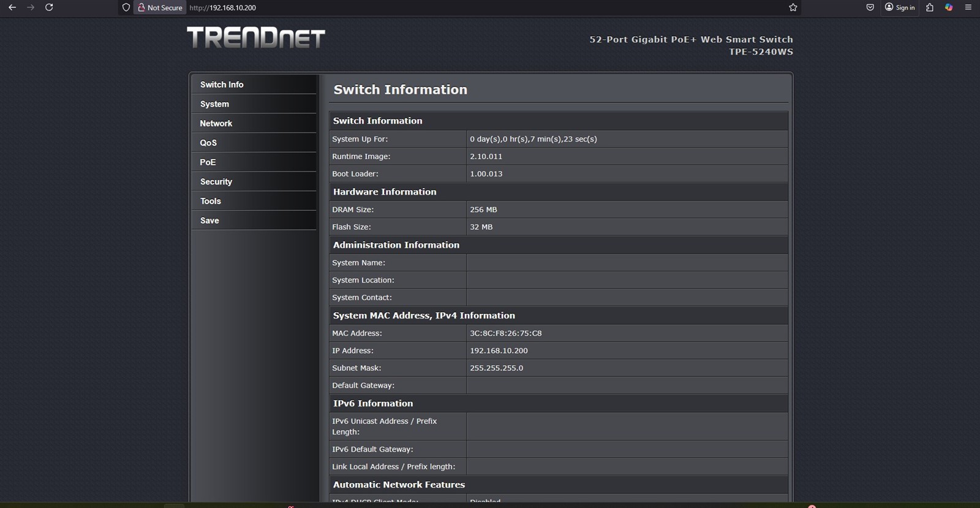980x508 pixels.
Task: Select Runtime Image value 2.10.011
Action: pos(486,156)
